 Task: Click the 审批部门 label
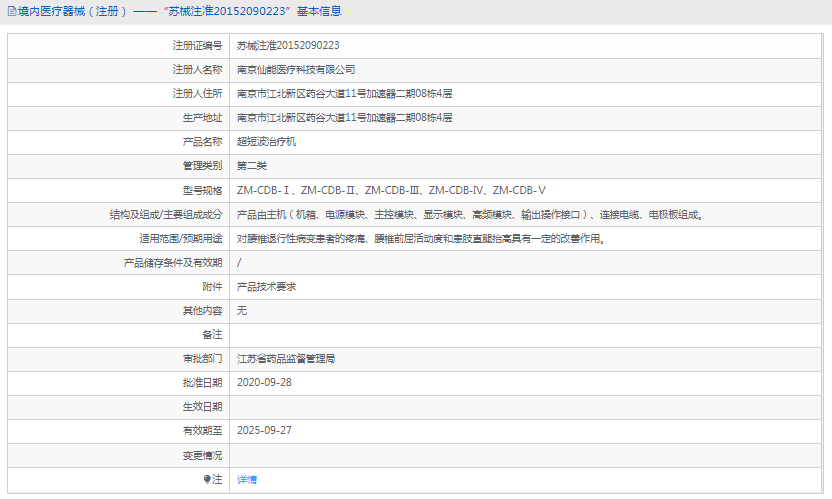click(202, 359)
